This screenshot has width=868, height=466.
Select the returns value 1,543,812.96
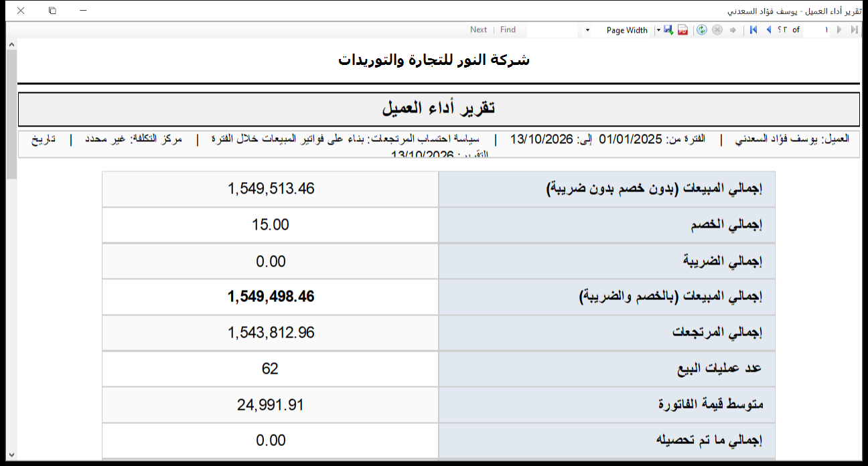click(271, 333)
